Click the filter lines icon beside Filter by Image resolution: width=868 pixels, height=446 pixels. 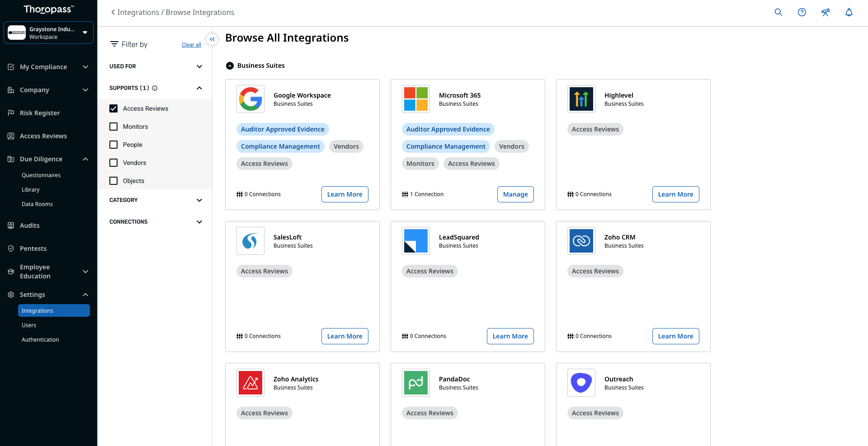tap(114, 44)
